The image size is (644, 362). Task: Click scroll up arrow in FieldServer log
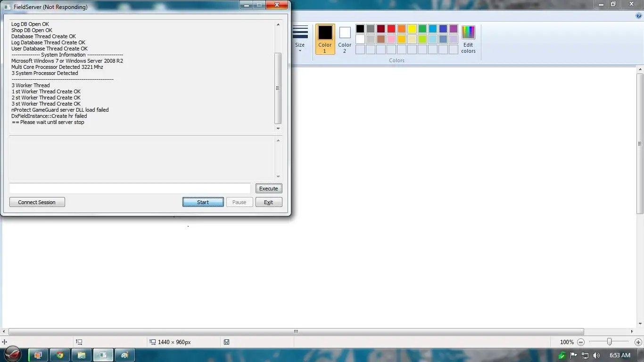pyautogui.click(x=278, y=25)
